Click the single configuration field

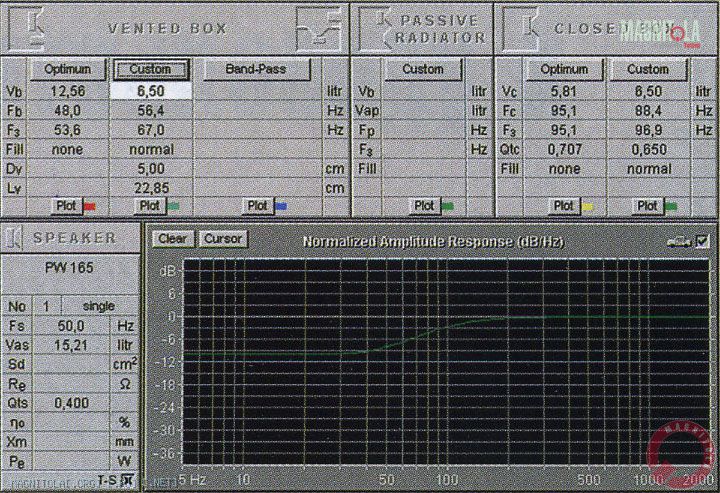[x=99, y=306]
